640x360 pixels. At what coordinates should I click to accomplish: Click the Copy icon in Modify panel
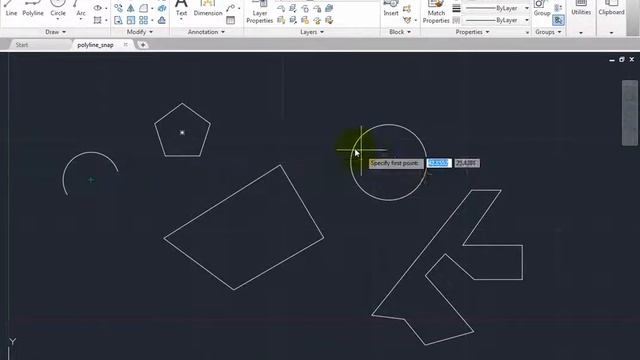[x=118, y=8]
